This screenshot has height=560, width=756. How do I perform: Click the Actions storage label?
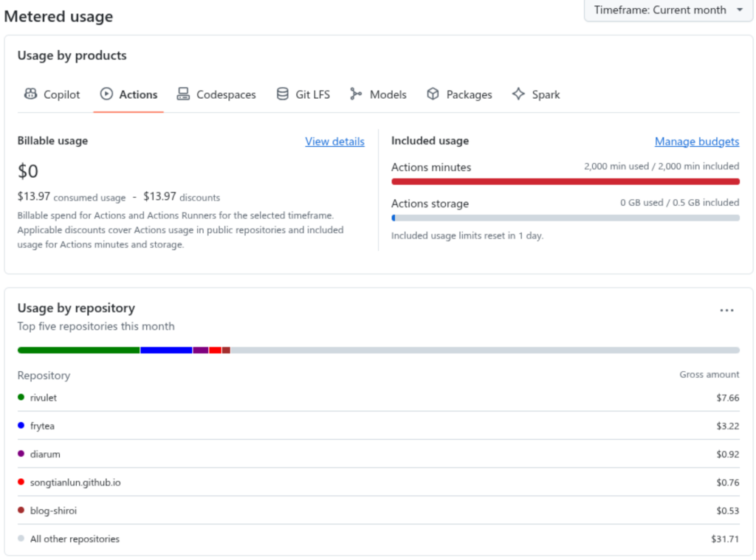(430, 204)
